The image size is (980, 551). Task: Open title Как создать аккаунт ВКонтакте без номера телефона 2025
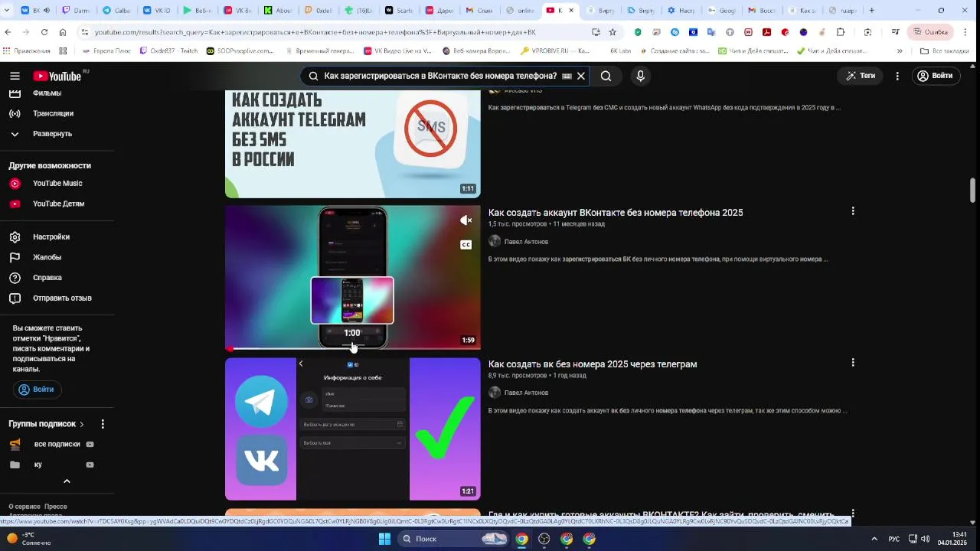(x=616, y=213)
